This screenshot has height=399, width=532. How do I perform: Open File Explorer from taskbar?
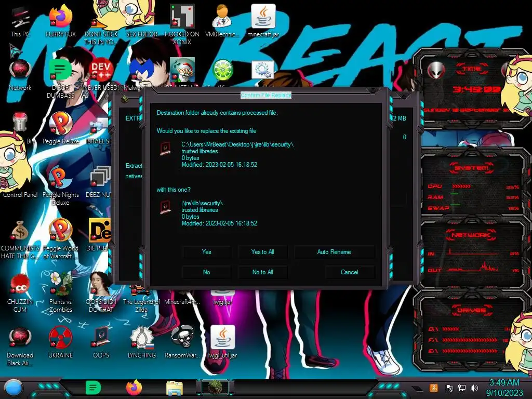click(175, 388)
